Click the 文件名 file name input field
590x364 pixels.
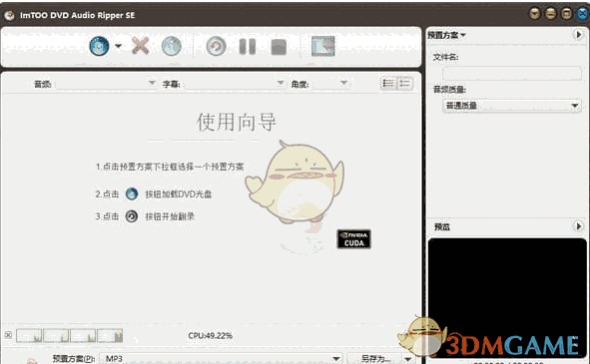512,73
